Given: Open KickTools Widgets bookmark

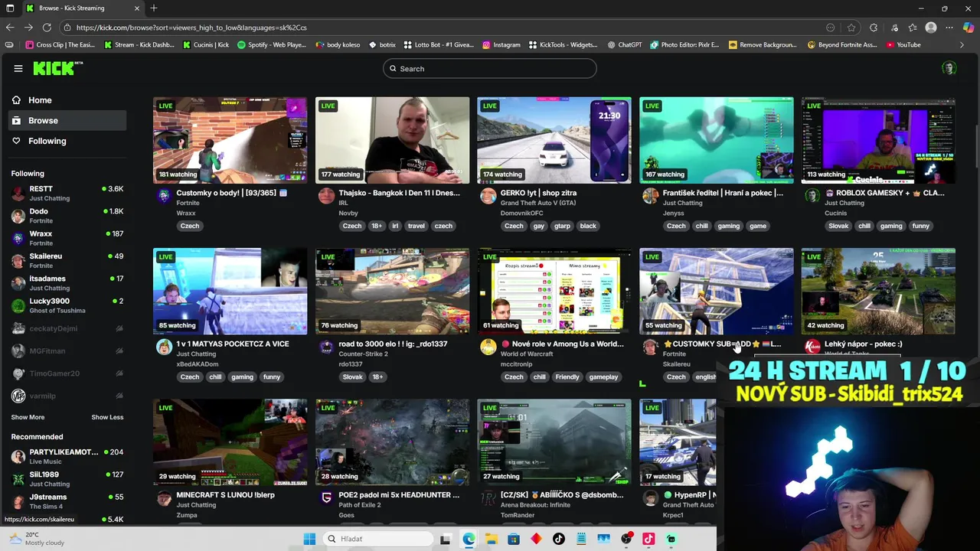Looking at the screenshot, I should tap(563, 45).
